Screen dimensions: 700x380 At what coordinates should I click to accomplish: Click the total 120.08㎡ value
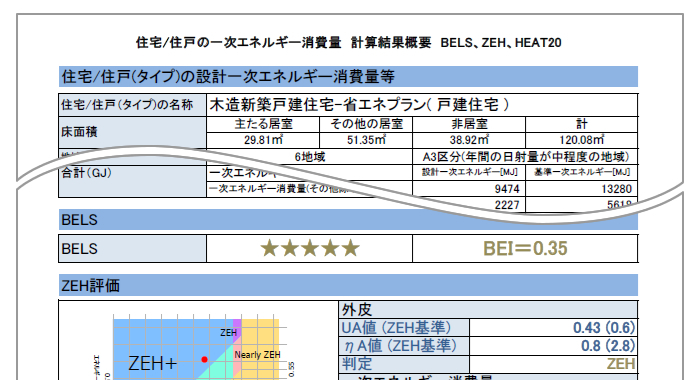pyautogui.click(x=582, y=140)
